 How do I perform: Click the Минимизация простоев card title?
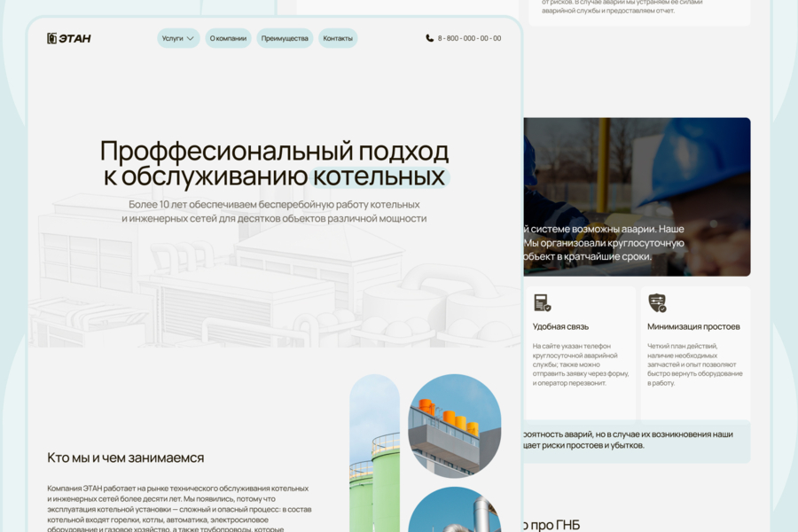pos(693,326)
